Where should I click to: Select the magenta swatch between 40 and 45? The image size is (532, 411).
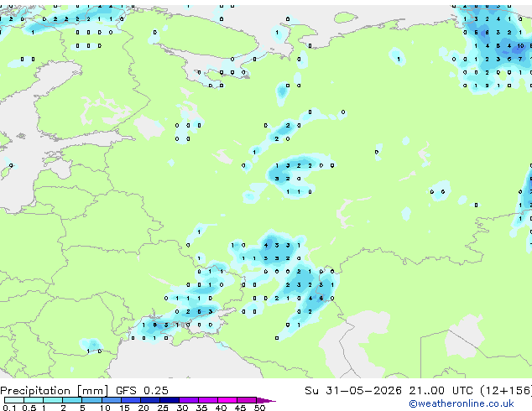(x=227, y=400)
